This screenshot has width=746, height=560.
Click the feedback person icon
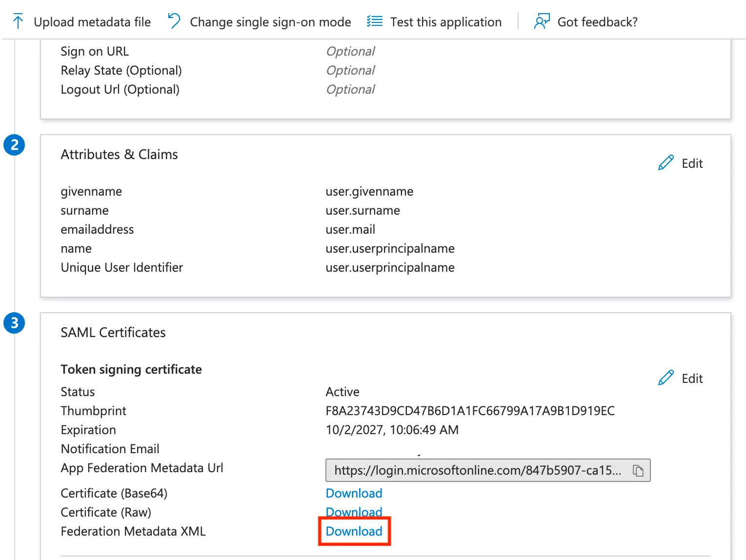point(542,21)
